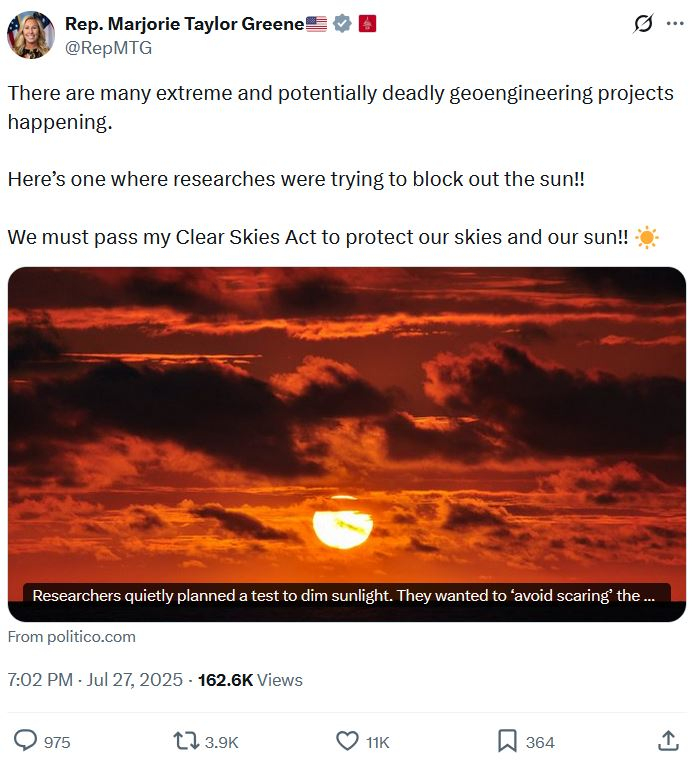Click the Grok icon beside the more menu
The width and height of the screenshot is (696, 762).
click(643, 25)
